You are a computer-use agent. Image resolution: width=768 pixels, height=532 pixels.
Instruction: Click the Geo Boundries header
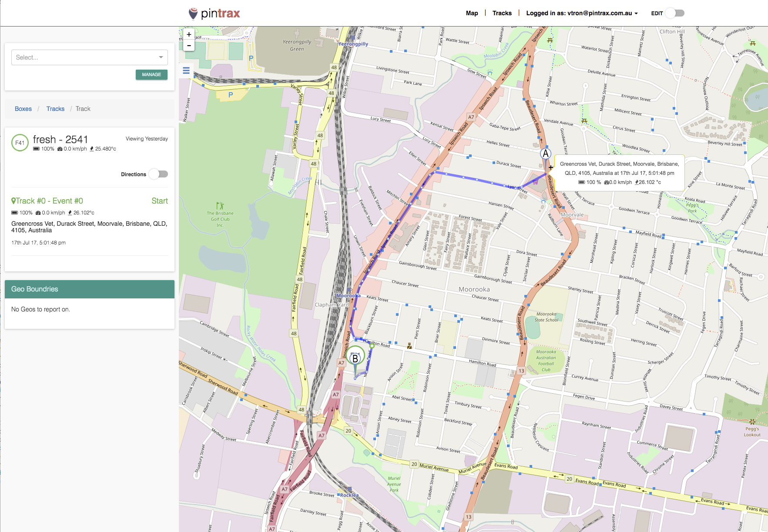[x=90, y=289]
